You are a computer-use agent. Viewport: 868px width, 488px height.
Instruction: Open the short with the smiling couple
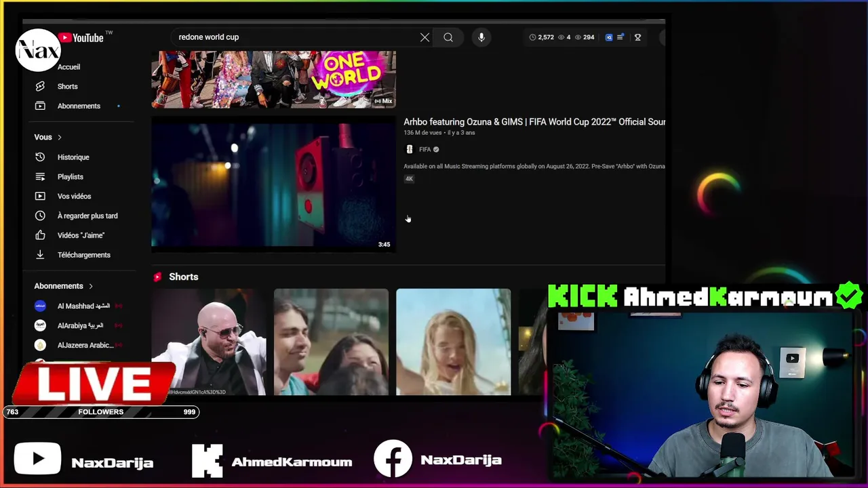tap(331, 342)
